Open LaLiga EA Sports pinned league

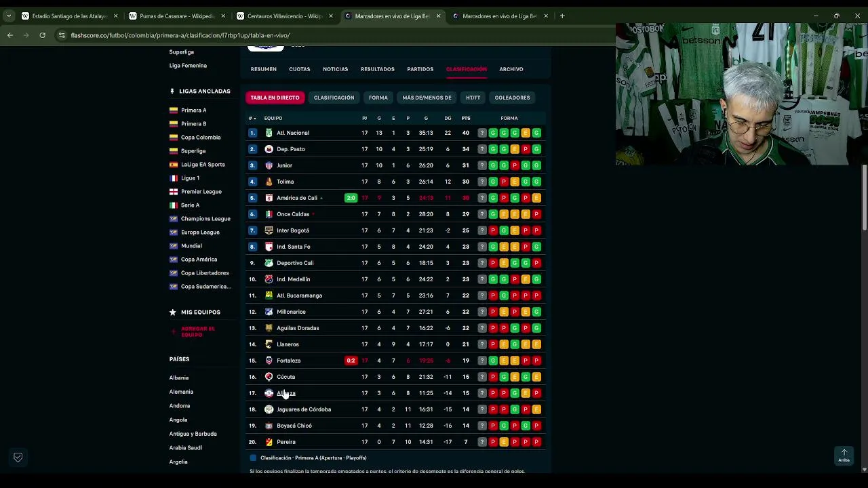tap(202, 164)
